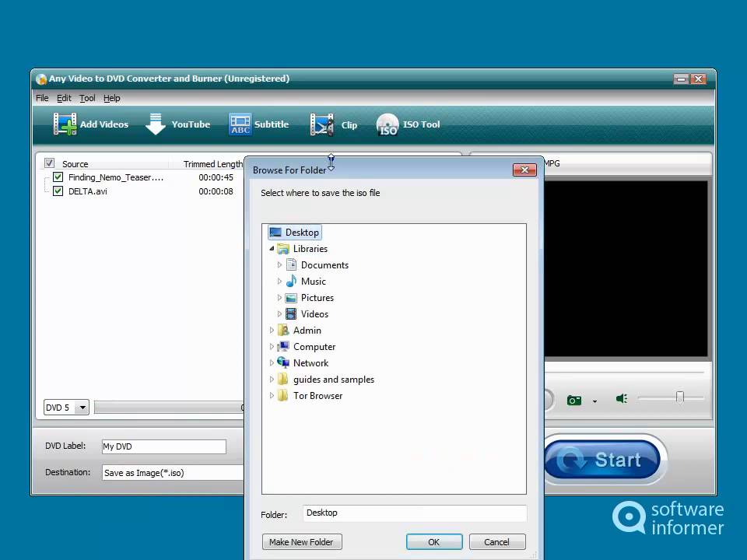Expand the Tor Browser node

point(272,395)
